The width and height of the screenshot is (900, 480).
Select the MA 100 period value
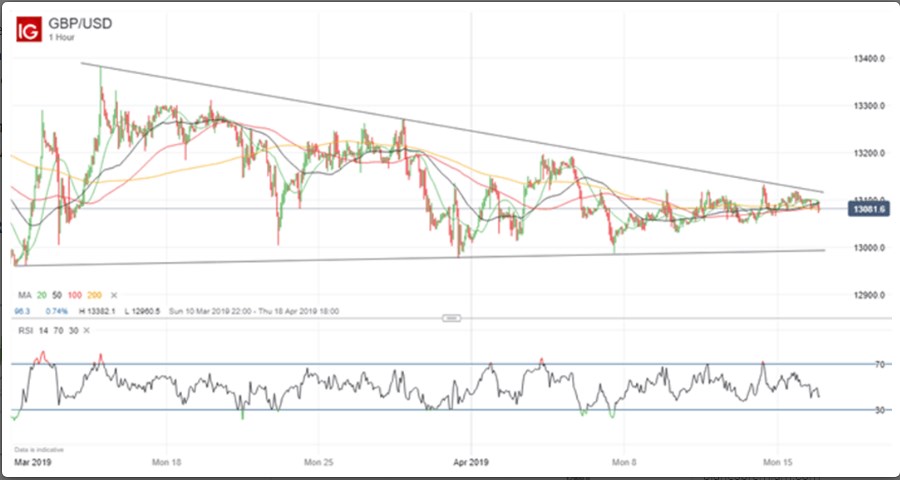tap(77, 296)
